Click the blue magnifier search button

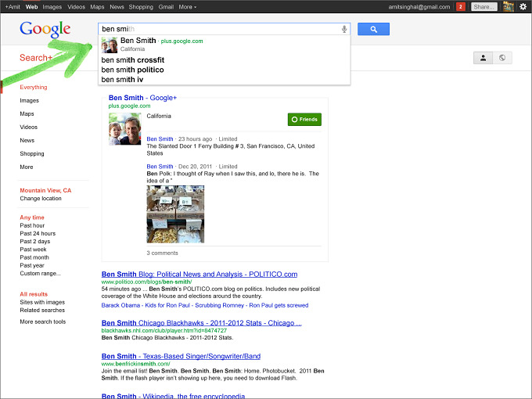[373, 29]
